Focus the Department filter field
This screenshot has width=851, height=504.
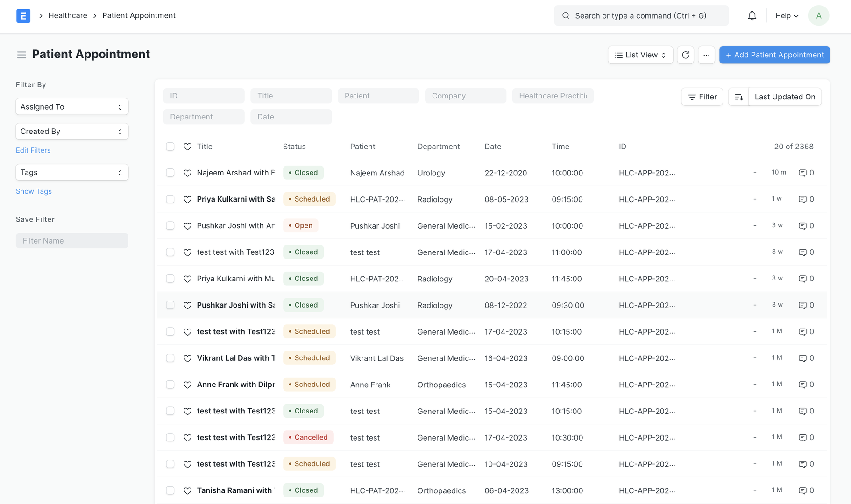(x=204, y=117)
